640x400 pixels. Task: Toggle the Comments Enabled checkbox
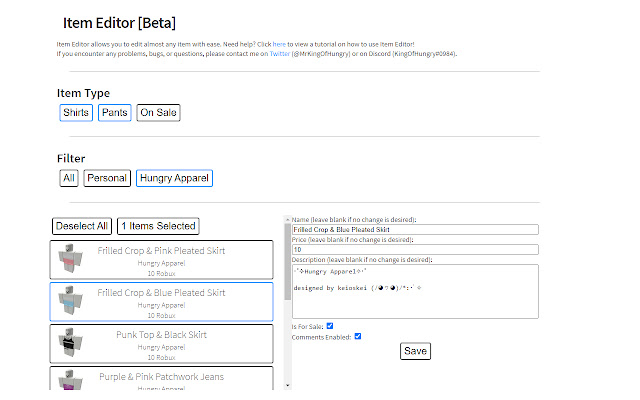coord(358,336)
